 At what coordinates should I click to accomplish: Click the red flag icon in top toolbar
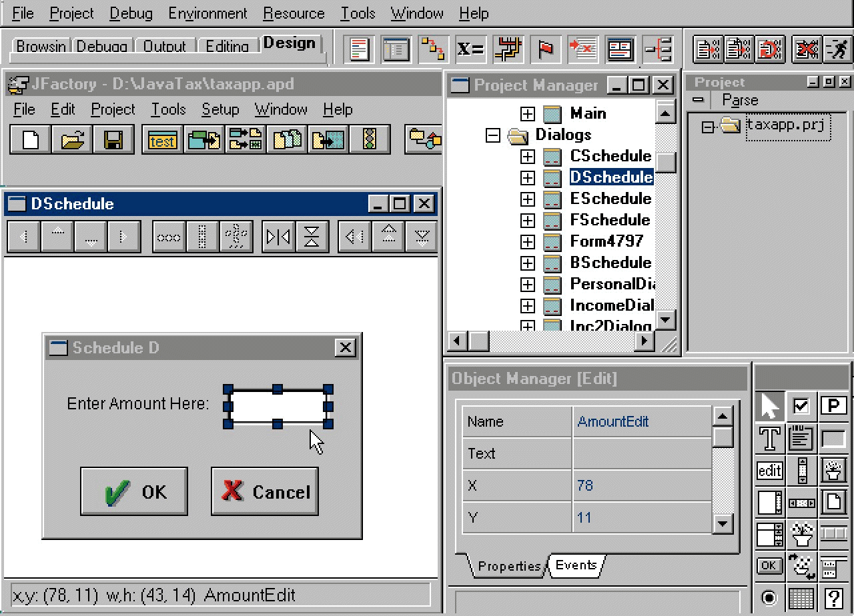coord(546,49)
